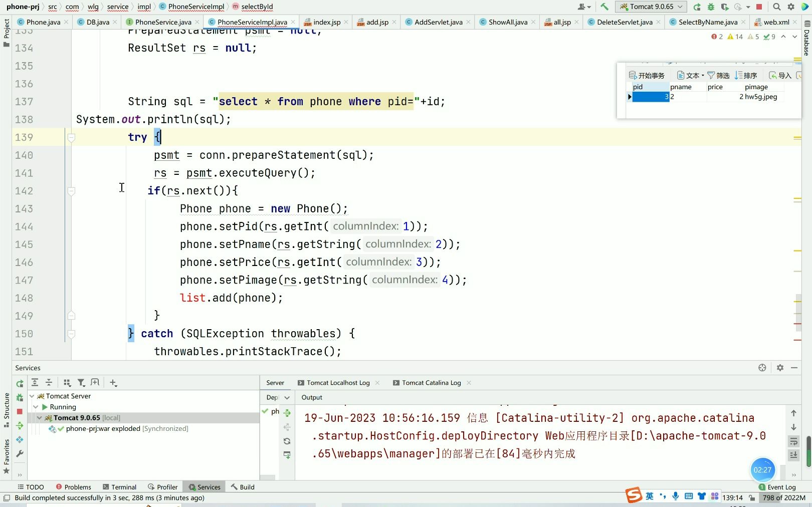The image size is (812, 507).
Task: Switch to the DB.java editor tab
Action: 98,22
